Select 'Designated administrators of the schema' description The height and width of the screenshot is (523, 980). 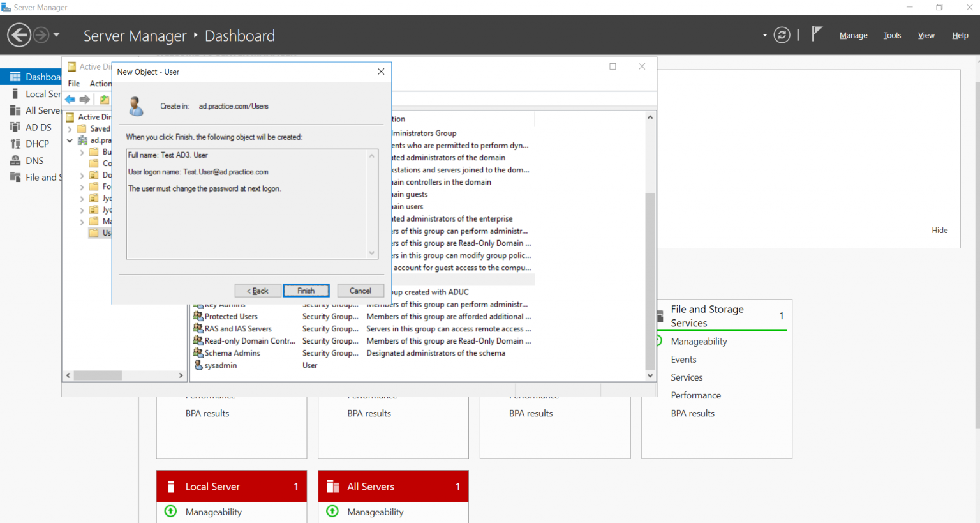(x=436, y=353)
